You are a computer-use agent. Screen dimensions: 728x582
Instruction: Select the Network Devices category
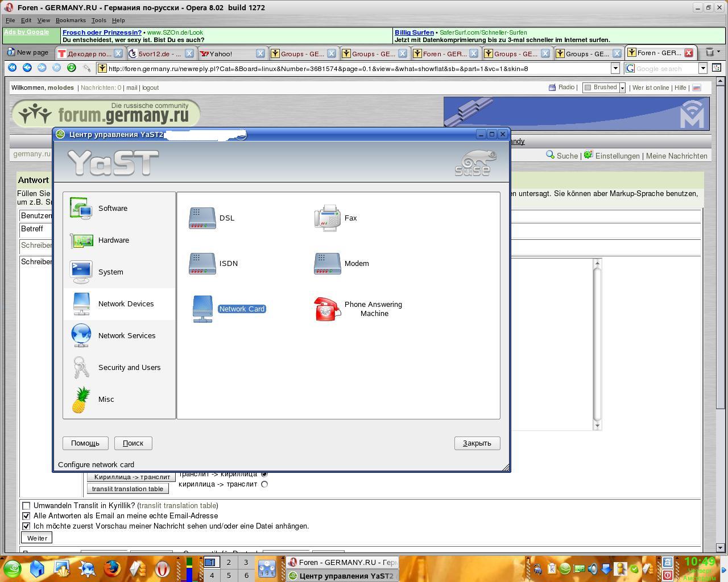(x=119, y=304)
